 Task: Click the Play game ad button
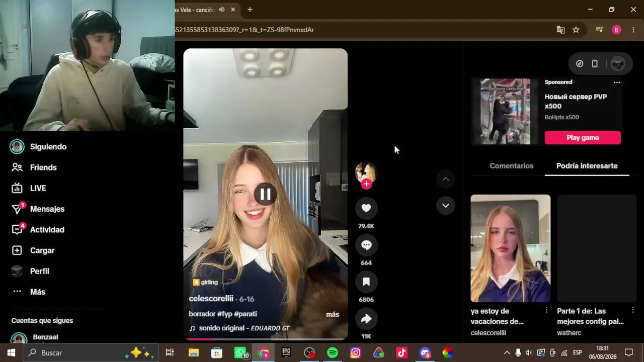583,138
